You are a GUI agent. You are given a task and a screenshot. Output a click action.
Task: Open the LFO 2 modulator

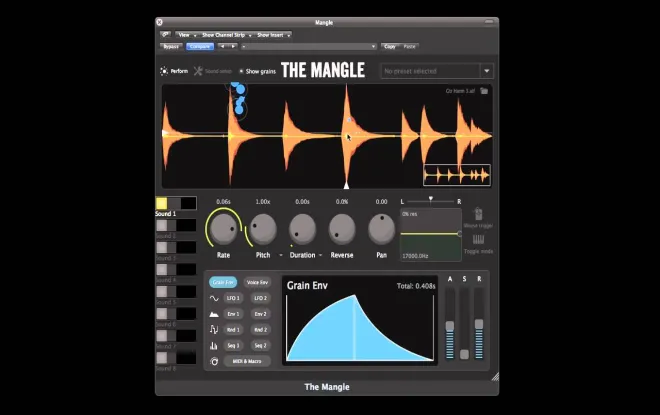[x=261, y=298]
